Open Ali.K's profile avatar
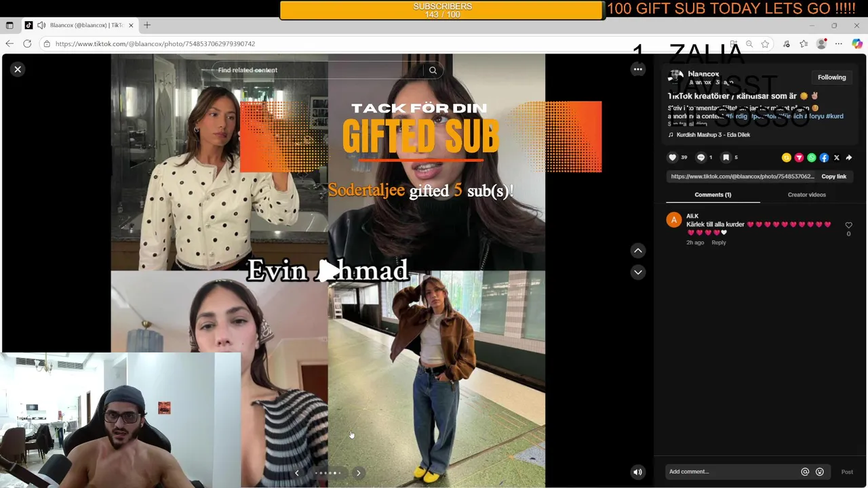This screenshot has width=868, height=488. [x=674, y=220]
